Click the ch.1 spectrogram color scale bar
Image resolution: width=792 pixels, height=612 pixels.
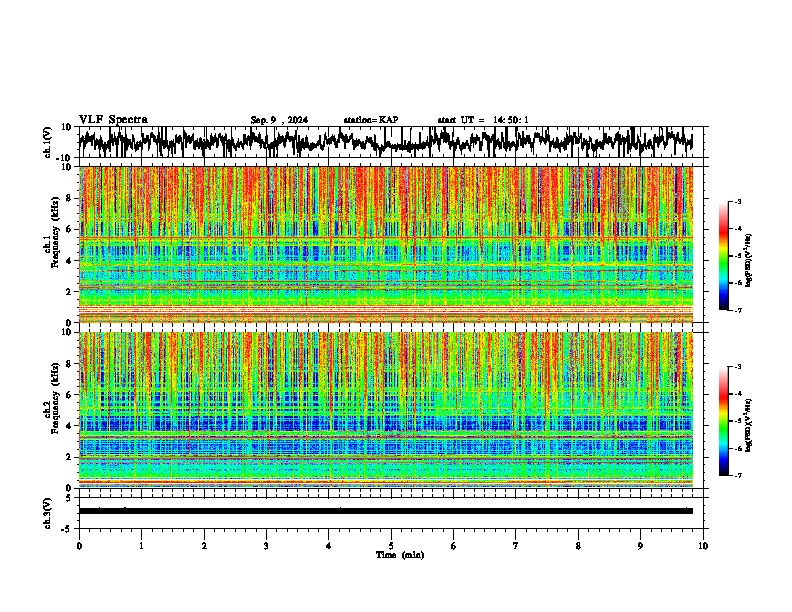coord(724,256)
